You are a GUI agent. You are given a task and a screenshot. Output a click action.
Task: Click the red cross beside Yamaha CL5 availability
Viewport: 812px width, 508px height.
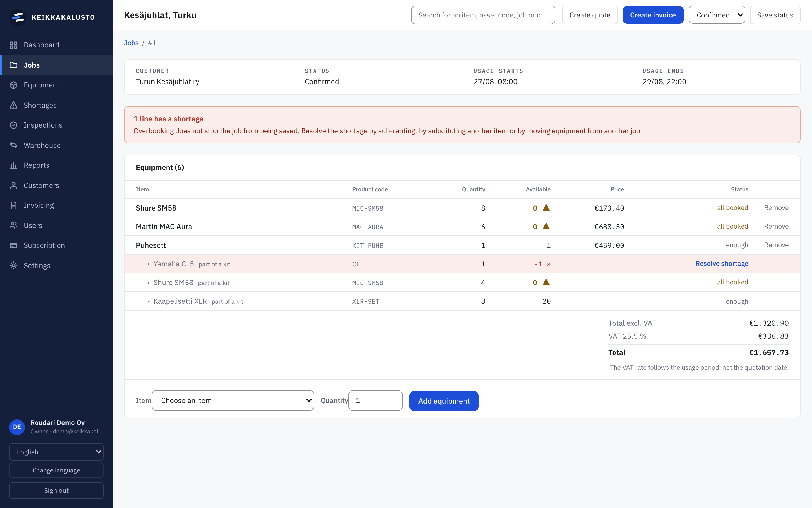point(549,264)
